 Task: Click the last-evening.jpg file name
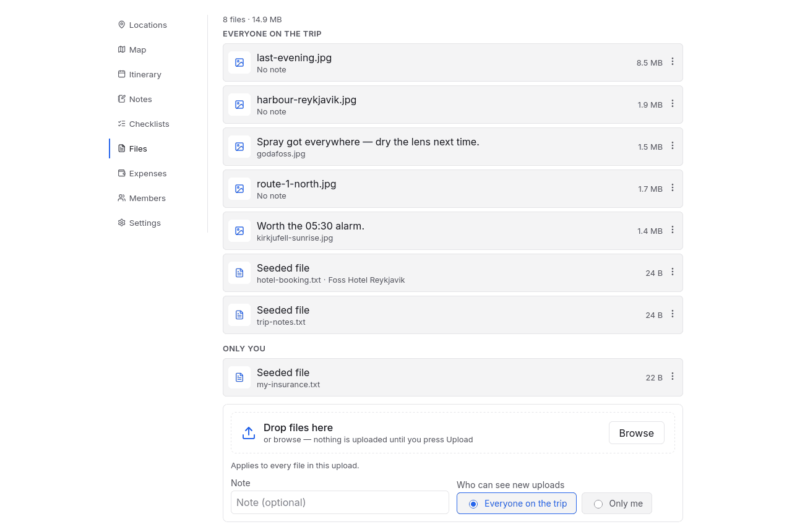click(x=295, y=58)
